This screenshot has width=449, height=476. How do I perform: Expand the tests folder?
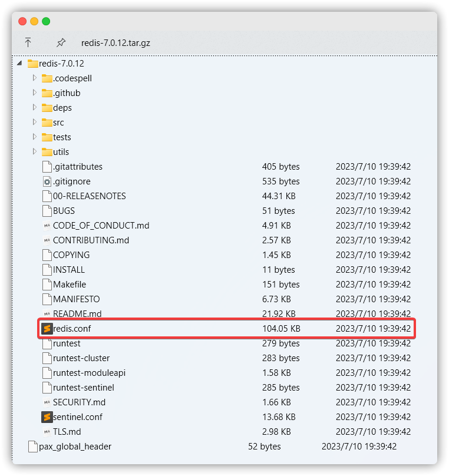point(35,137)
